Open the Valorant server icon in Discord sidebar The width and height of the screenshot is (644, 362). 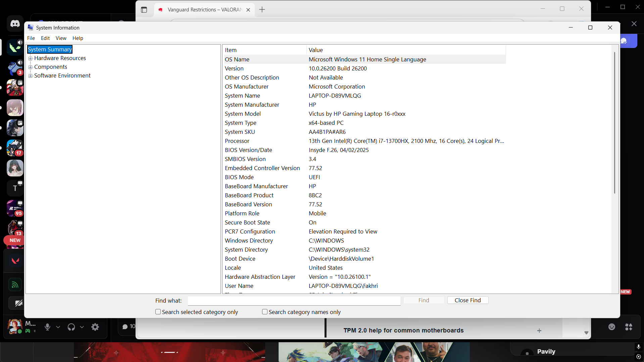coord(15,47)
